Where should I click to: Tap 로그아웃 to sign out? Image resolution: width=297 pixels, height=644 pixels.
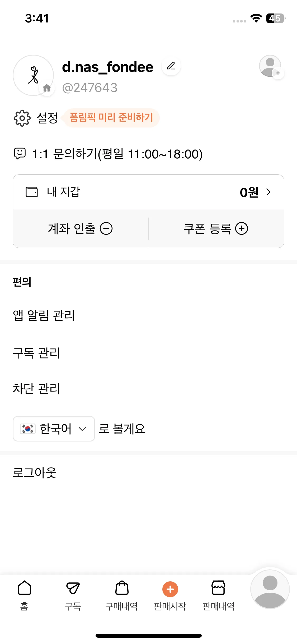(35, 473)
